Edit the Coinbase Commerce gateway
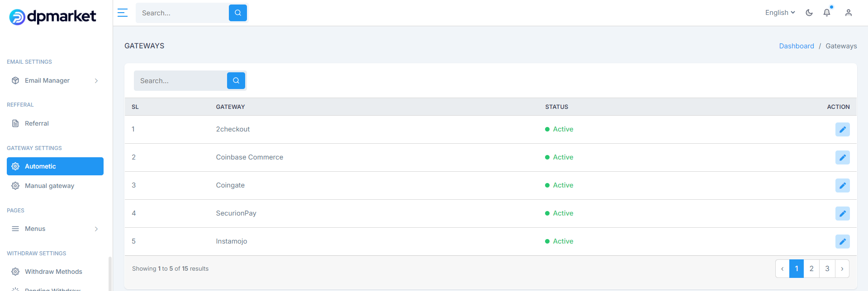This screenshot has width=868, height=291. coord(843,157)
